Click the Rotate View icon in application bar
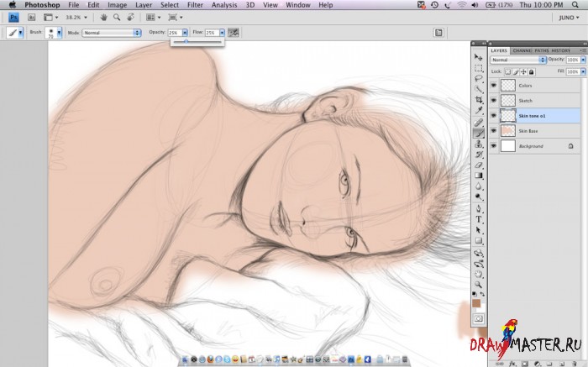The image size is (588, 367). pos(130,18)
